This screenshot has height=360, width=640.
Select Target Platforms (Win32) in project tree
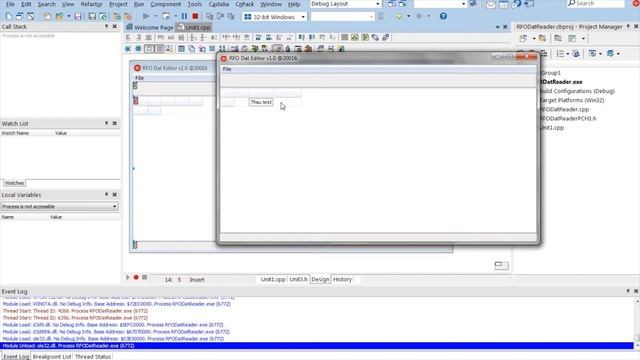(572, 100)
